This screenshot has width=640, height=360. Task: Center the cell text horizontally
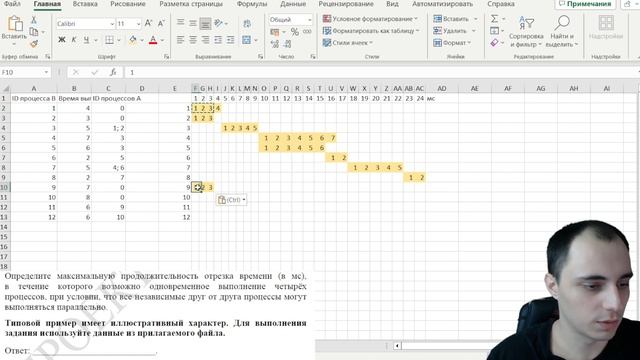pyautogui.click(x=193, y=40)
